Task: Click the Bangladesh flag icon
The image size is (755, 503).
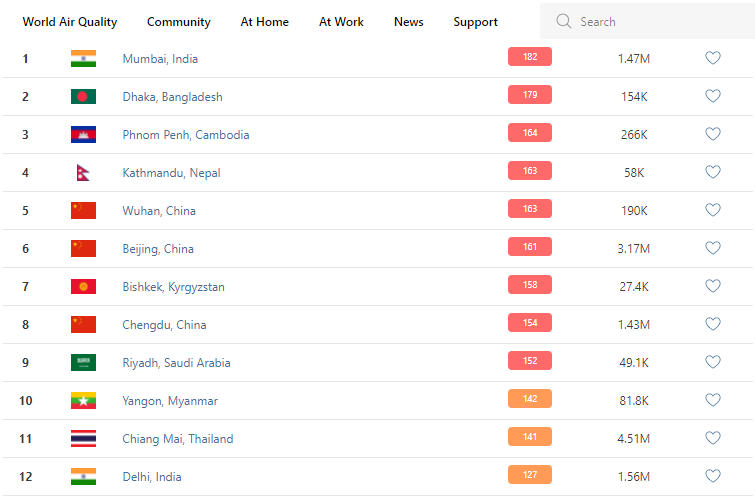Action: pos(83,97)
